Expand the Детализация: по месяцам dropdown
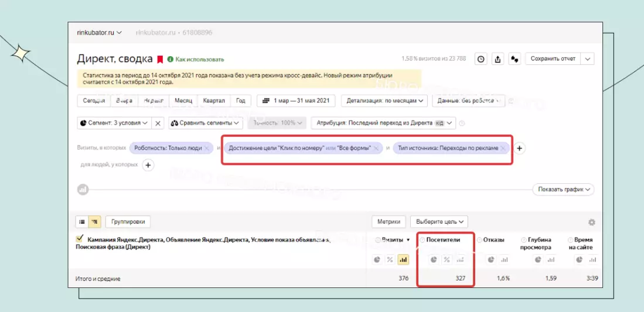This screenshot has height=312, width=644. (384, 101)
